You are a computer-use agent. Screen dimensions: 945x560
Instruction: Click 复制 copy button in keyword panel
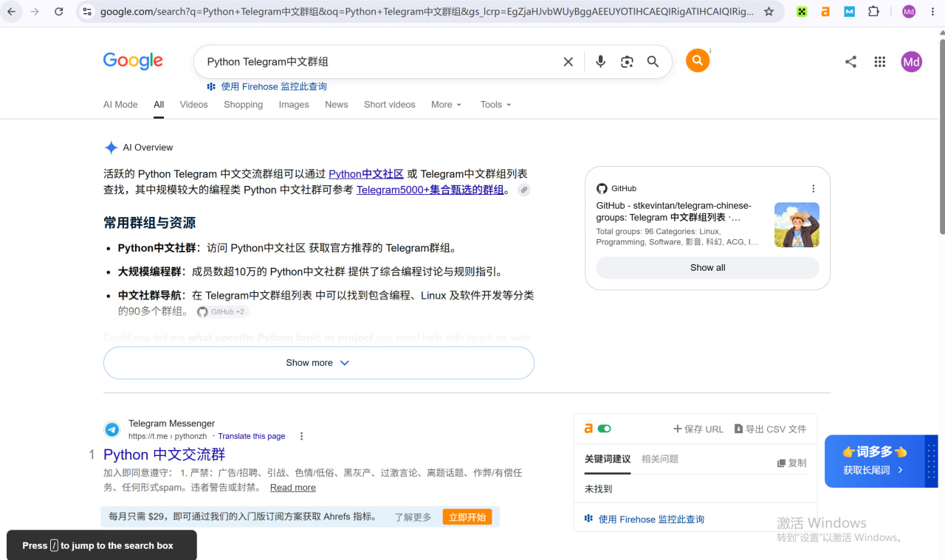pyautogui.click(x=792, y=463)
